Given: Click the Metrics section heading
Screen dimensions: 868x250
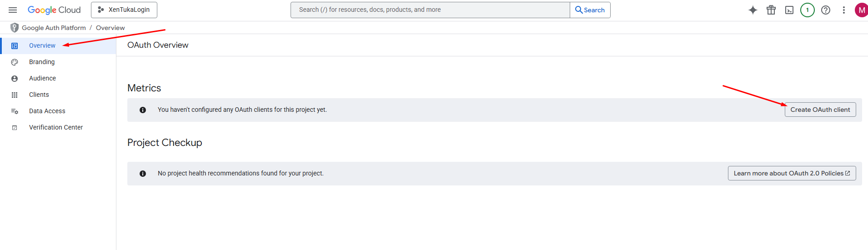Looking at the screenshot, I should (144, 88).
